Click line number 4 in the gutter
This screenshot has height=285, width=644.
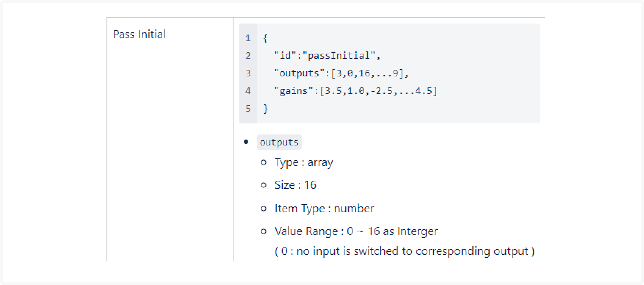[x=248, y=91]
